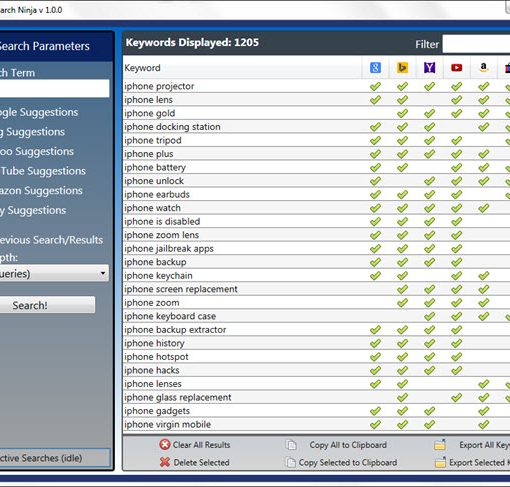Toggle the Google Suggestions option
Image resolution: width=510 pixels, height=487 pixels.
click(39, 112)
